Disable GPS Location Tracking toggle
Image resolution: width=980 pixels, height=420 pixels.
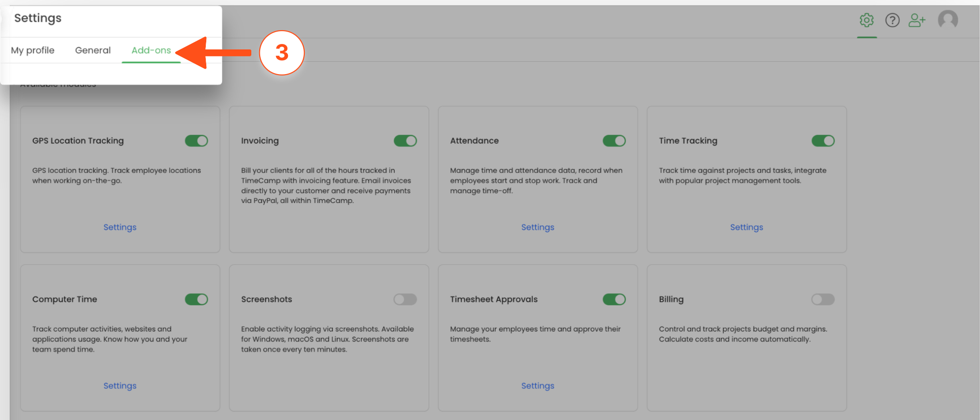tap(196, 141)
